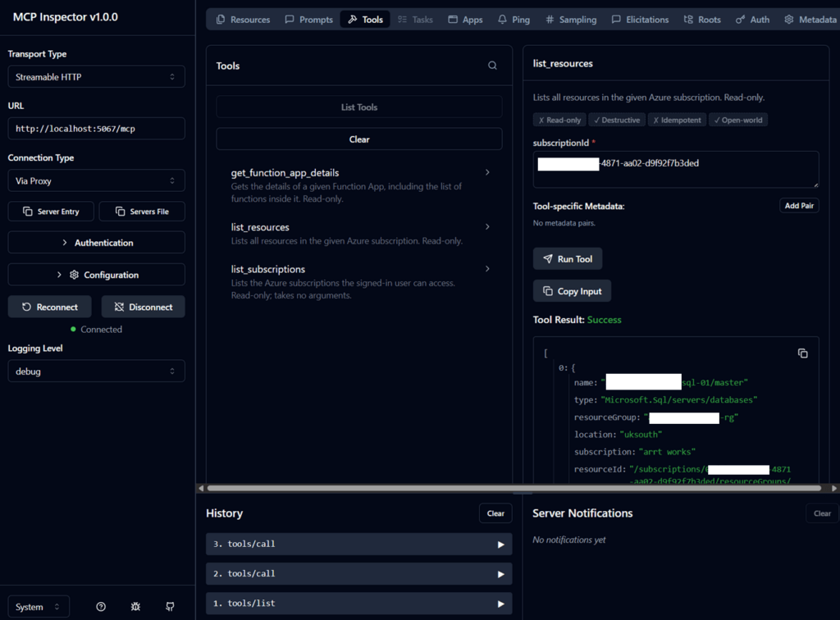The image size is (840, 620).
Task: Expand the Authentication section
Action: click(x=97, y=243)
